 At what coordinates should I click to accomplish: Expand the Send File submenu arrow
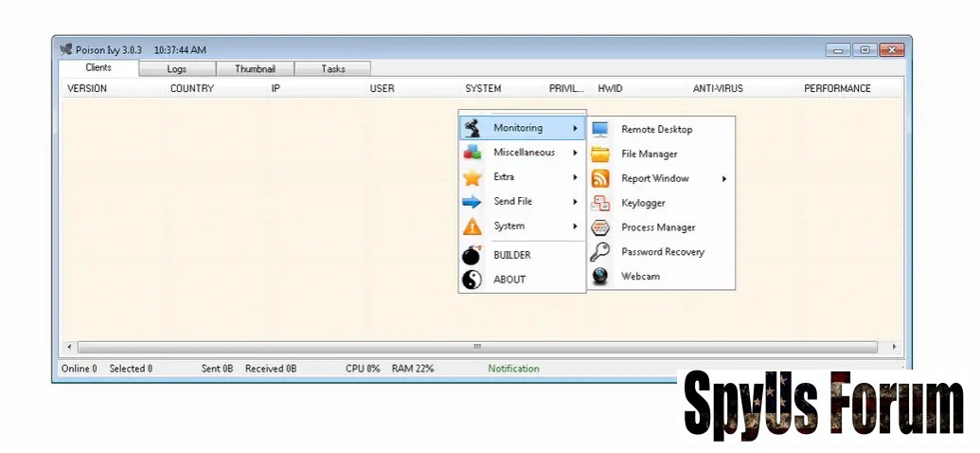pyautogui.click(x=575, y=202)
